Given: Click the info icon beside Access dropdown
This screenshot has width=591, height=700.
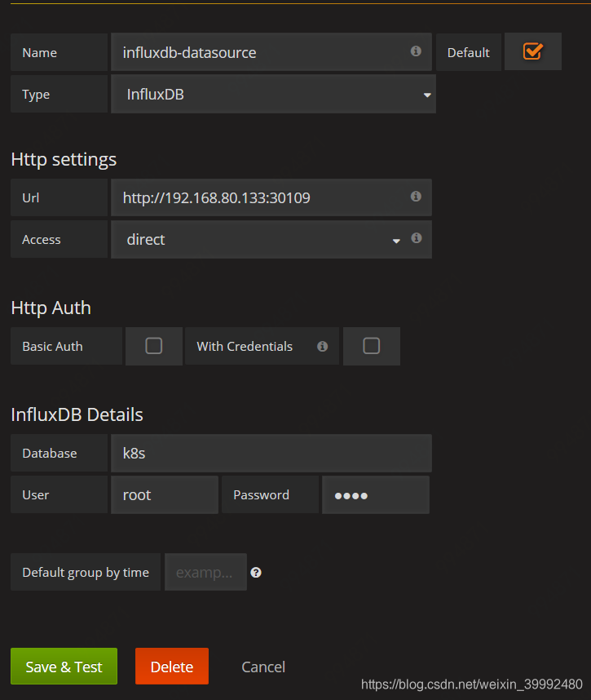Looking at the screenshot, I should pos(417,238).
